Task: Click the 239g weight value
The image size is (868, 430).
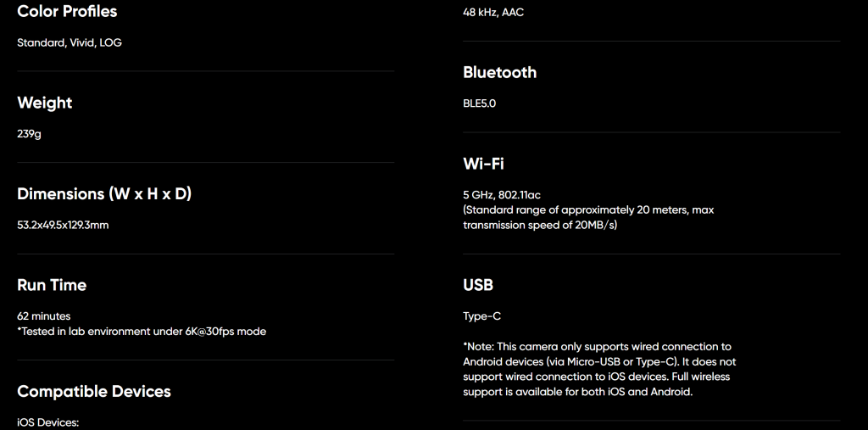Action: 29,134
